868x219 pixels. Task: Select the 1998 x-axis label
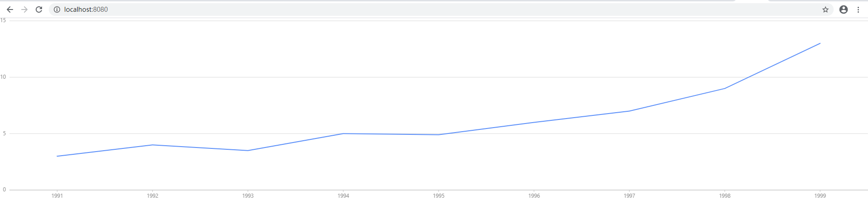pyautogui.click(x=725, y=196)
